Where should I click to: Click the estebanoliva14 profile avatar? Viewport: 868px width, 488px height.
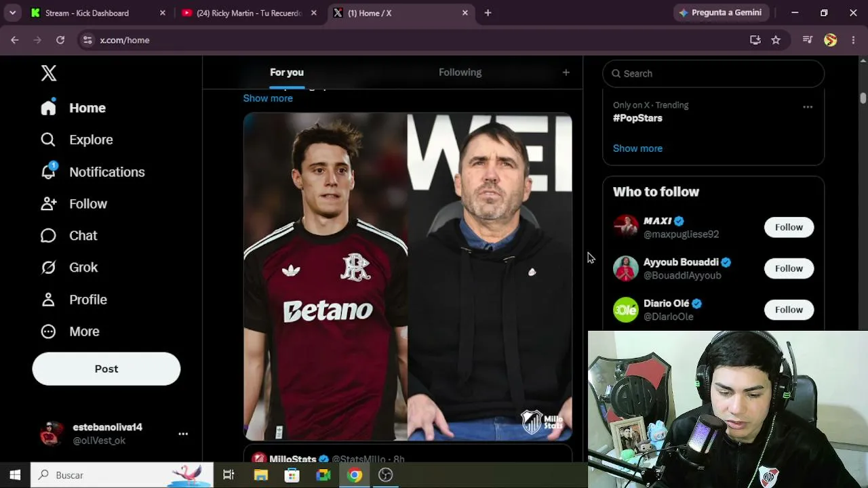pos(52,434)
